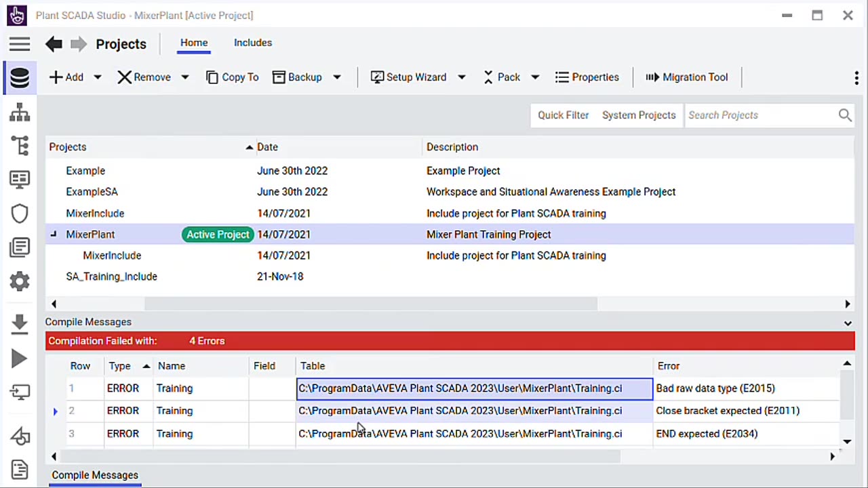
Task: Collapse the Compile Messages panel chevron
Action: click(x=848, y=323)
